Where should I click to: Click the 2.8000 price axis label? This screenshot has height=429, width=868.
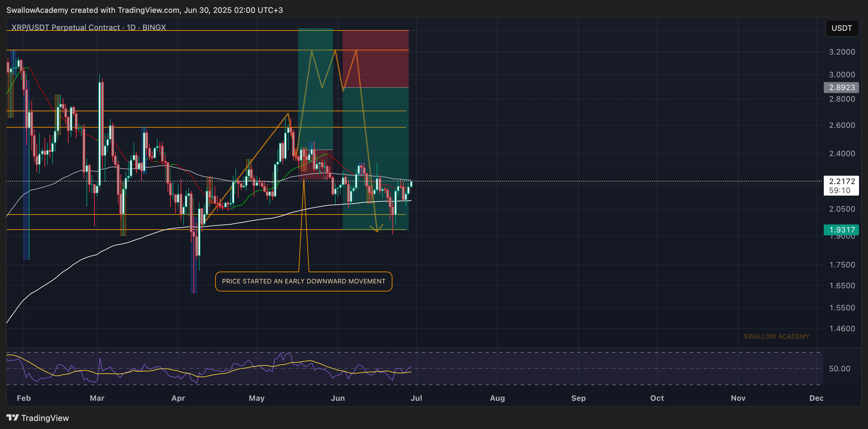842,99
